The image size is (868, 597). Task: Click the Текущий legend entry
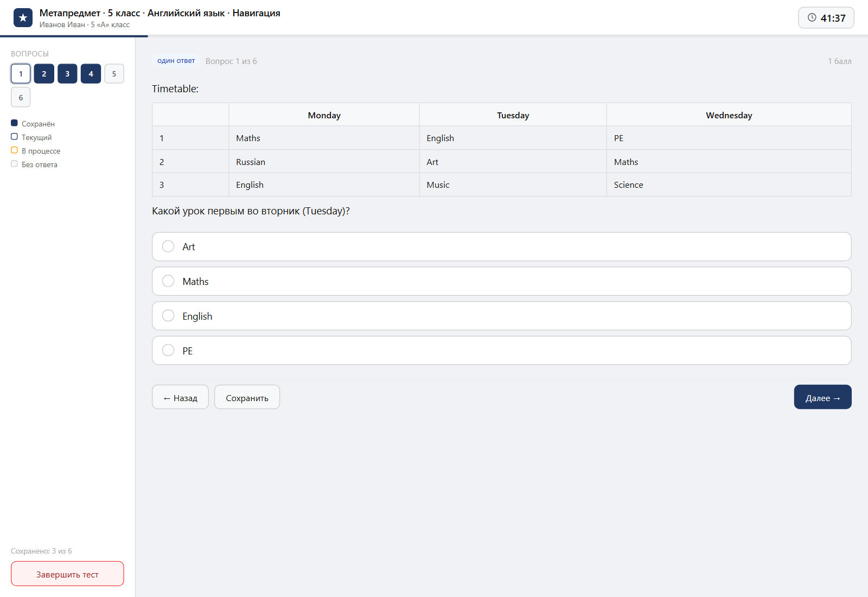click(x=31, y=137)
